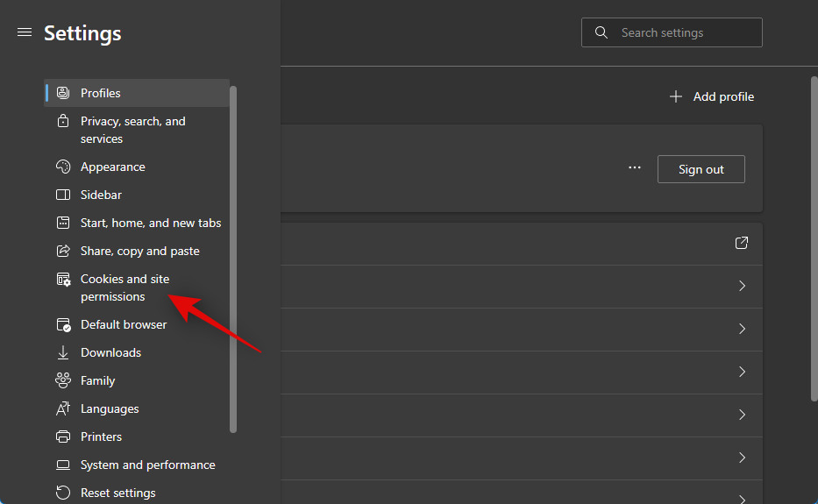Screen dimensions: 818x504
Task: Click the Appearance palette icon
Action: coord(63,167)
